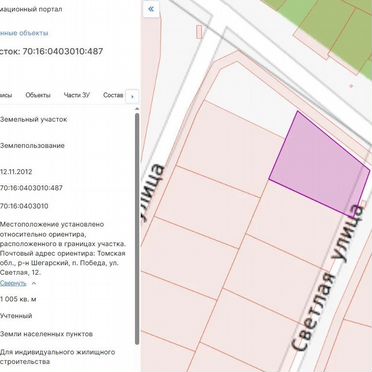372x372 pixels.
Task: Click the address text mentioning Томская обл.
Action: 63,248
